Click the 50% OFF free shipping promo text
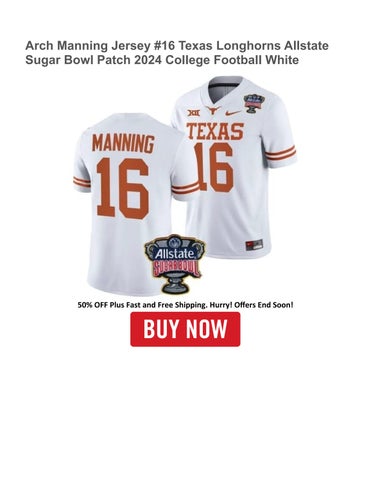Viewport: 371px width, 480px height. click(186, 305)
